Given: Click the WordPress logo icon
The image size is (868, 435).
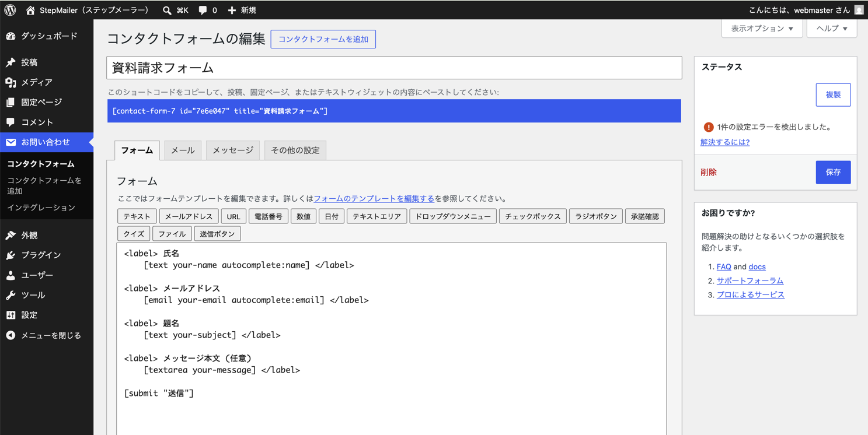Looking at the screenshot, I should (10, 10).
